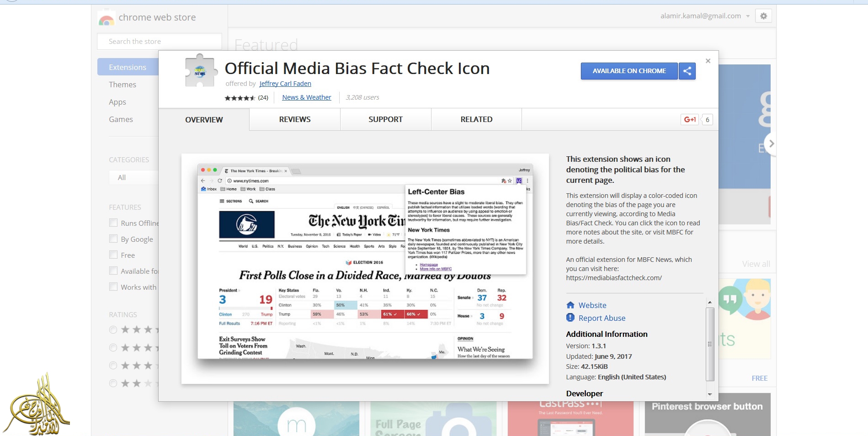Viewport: 868px width, 436px height.
Task: Toggle the Works with checkbox
Action: click(113, 287)
